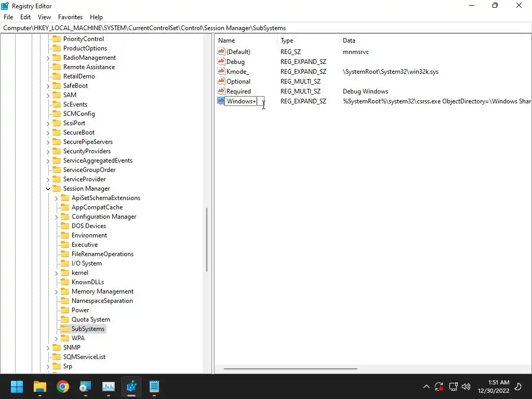Click the ProductOptions folder icon
This screenshot has width=532, height=399.
tap(57, 48)
